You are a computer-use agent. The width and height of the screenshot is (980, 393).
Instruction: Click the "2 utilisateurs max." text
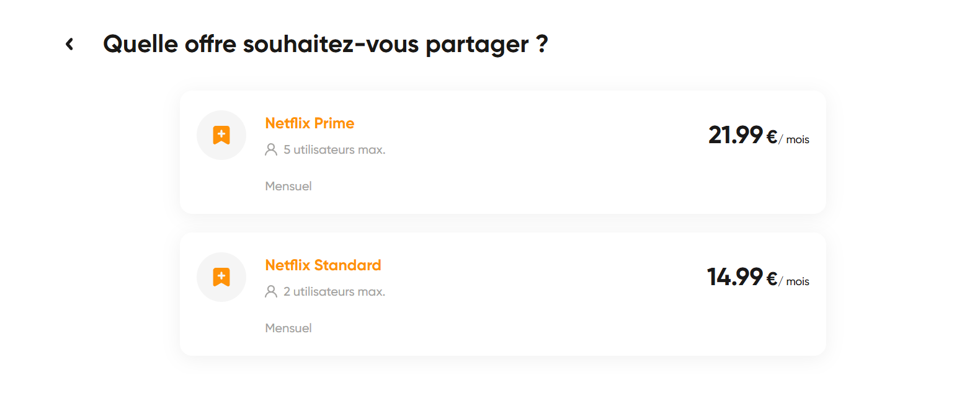[334, 292]
